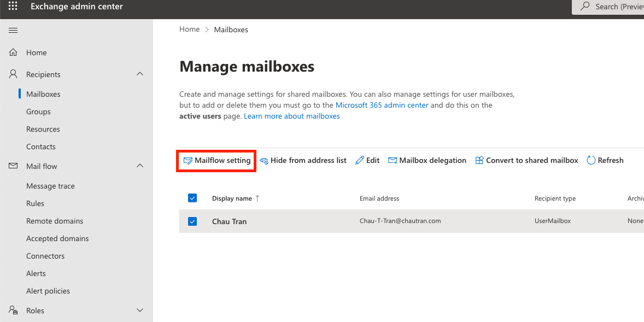Screen dimensions: 644x322
Task: Click the Mailbox delegation button
Action: (427, 161)
